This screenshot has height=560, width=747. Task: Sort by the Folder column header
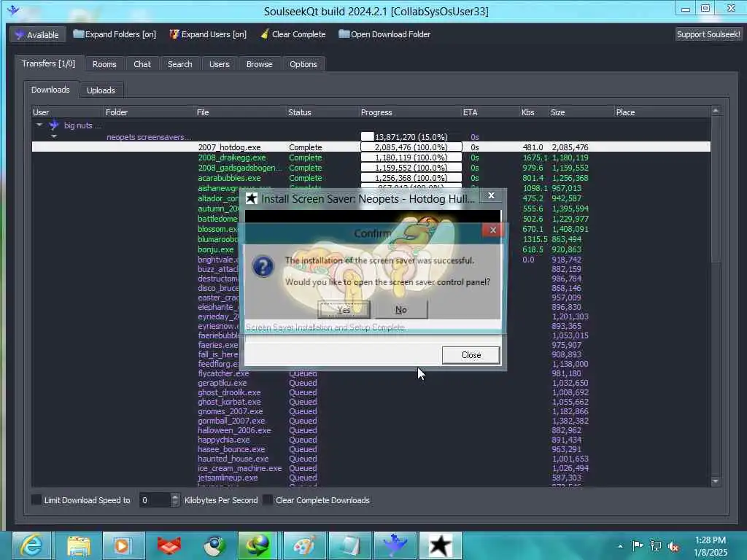149,112
